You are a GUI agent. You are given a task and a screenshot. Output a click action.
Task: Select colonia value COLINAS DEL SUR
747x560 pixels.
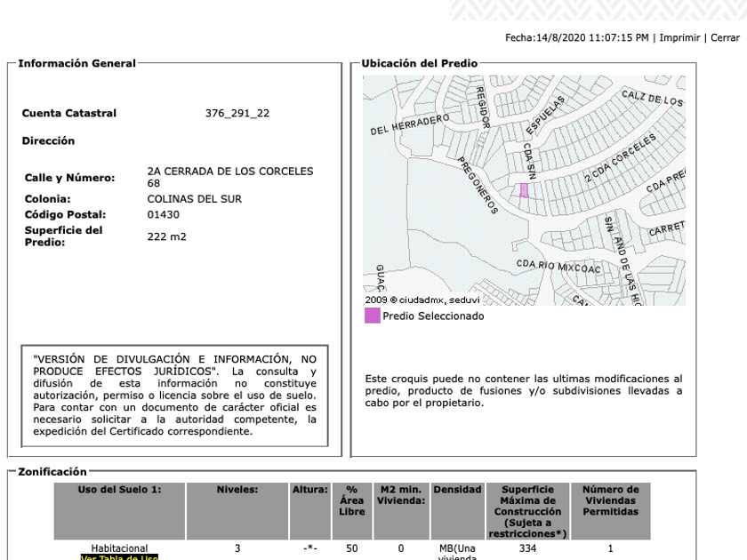click(x=195, y=199)
